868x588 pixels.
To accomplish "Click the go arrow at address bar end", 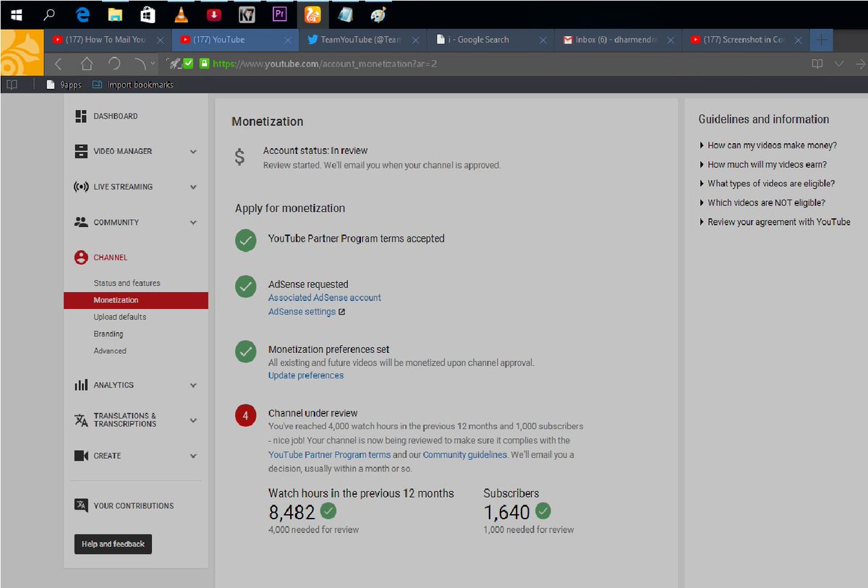I will coord(861,64).
